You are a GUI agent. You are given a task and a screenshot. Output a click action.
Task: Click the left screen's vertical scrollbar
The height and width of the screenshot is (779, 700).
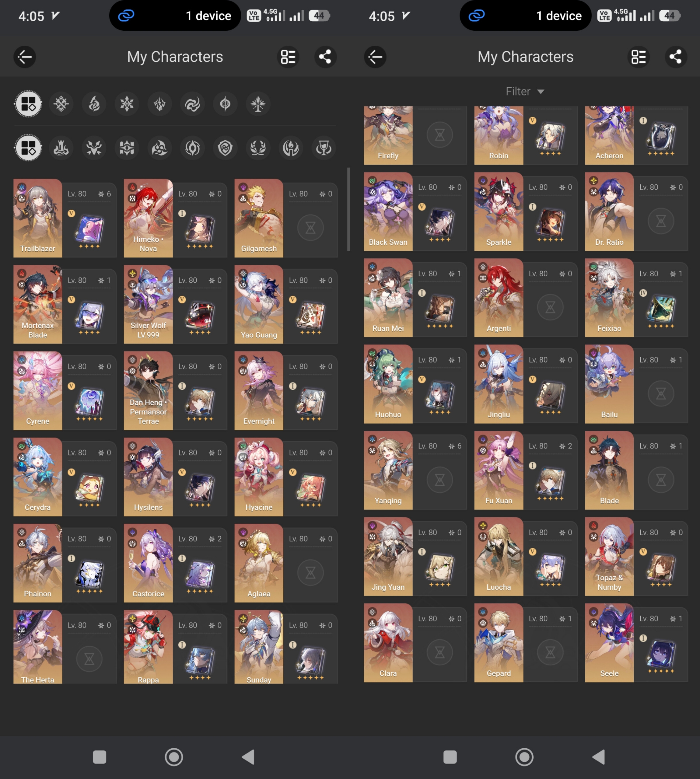pyautogui.click(x=348, y=209)
